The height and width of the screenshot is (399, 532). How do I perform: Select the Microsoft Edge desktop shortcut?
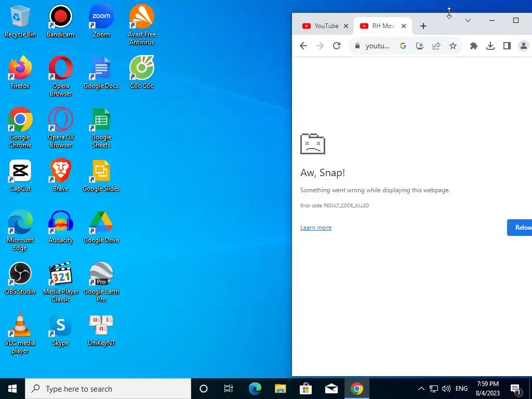(20, 230)
